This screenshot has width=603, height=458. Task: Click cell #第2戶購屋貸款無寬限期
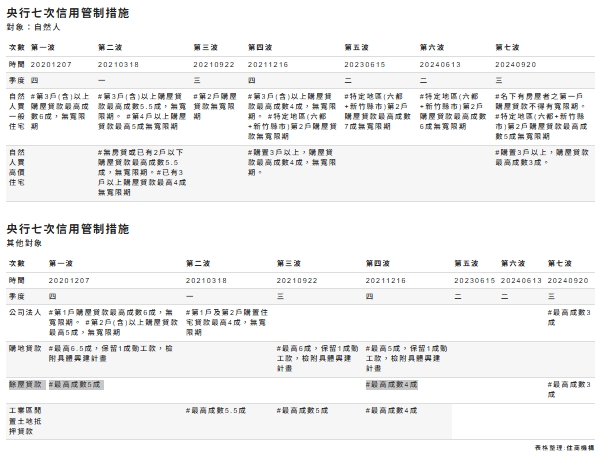click(x=215, y=106)
